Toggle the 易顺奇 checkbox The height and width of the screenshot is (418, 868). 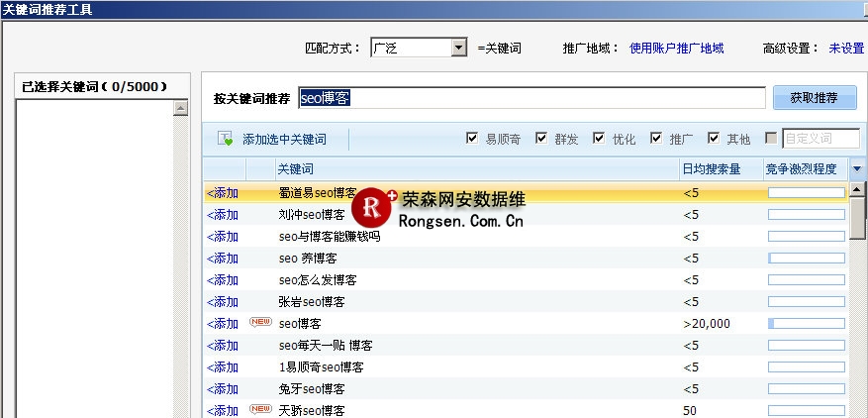click(x=472, y=139)
